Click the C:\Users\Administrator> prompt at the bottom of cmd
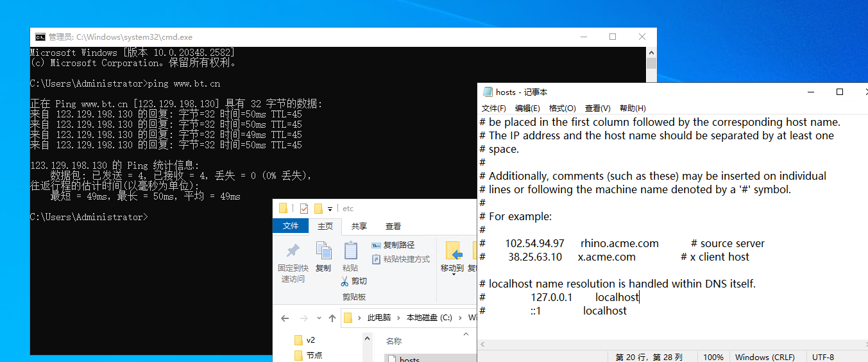 89,217
